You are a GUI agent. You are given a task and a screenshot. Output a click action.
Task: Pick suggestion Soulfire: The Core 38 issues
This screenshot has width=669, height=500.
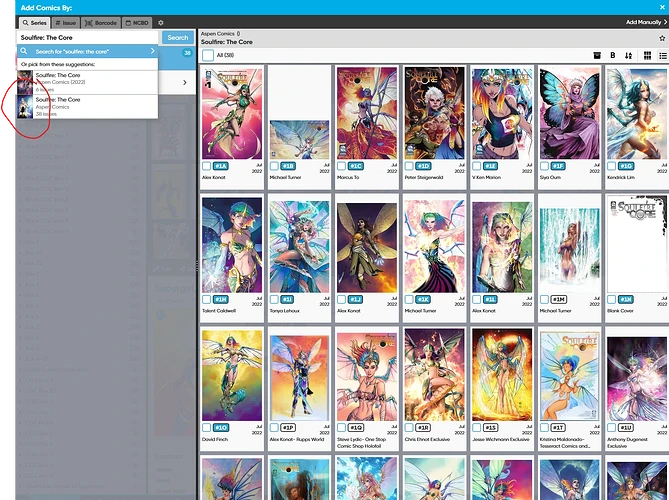(x=87, y=107)
